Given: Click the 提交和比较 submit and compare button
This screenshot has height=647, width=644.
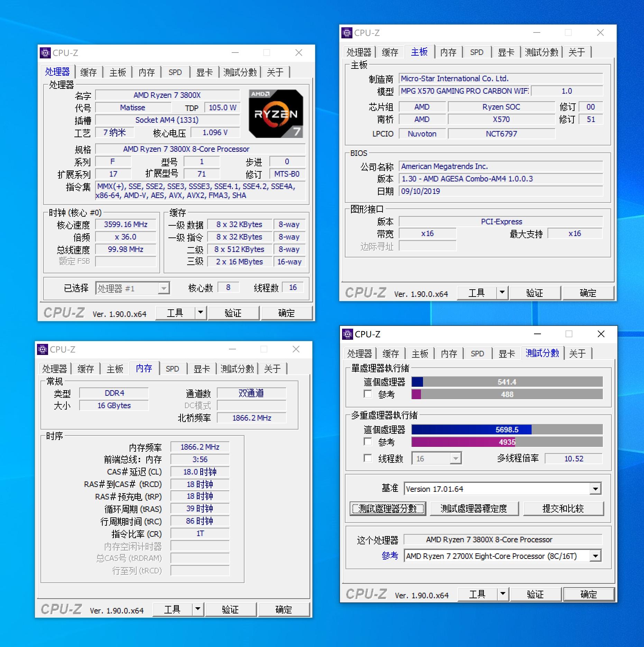Looking at the screenshot, I should point(563,508).
